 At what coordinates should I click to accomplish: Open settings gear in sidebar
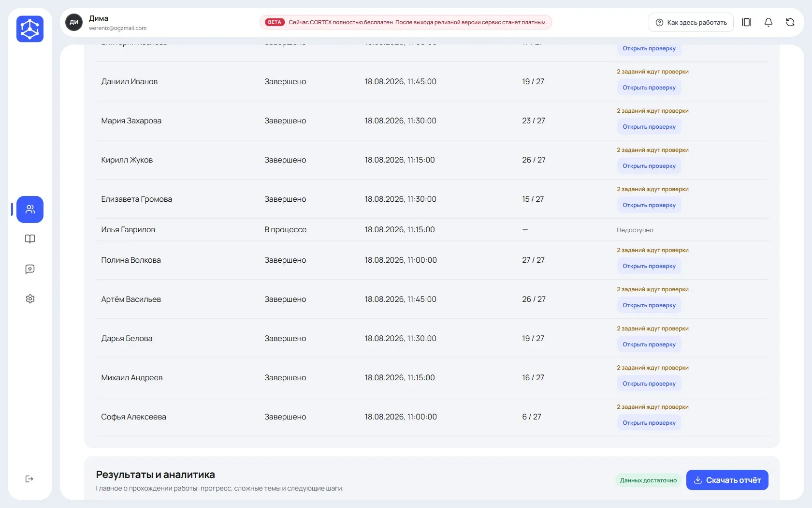(30, 299)
